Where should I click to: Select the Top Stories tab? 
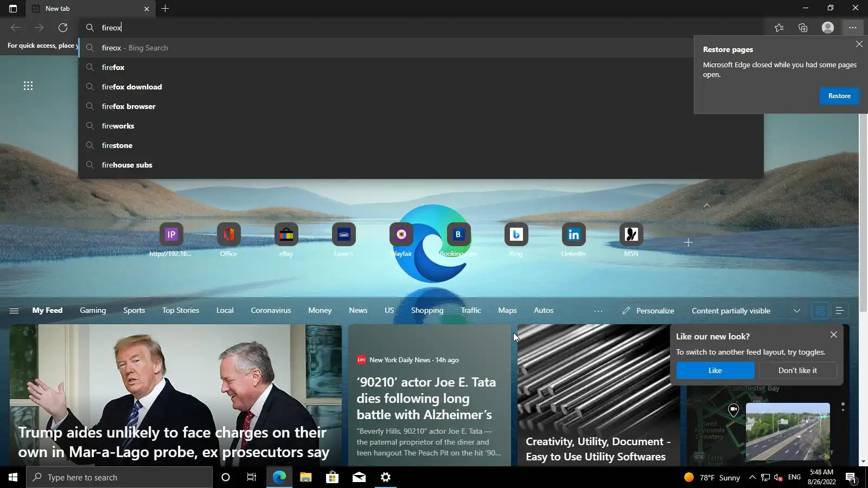[x=181, y=310]
